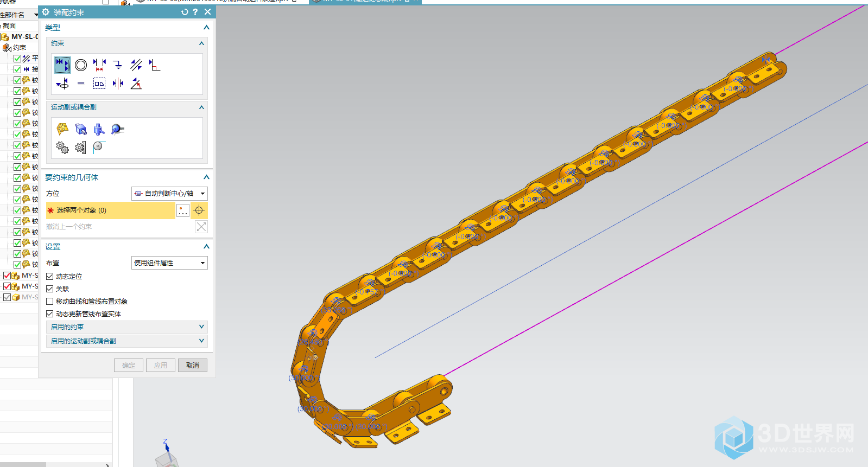Open the 布置 使用组件属性 dropdown

coord(169,263)
